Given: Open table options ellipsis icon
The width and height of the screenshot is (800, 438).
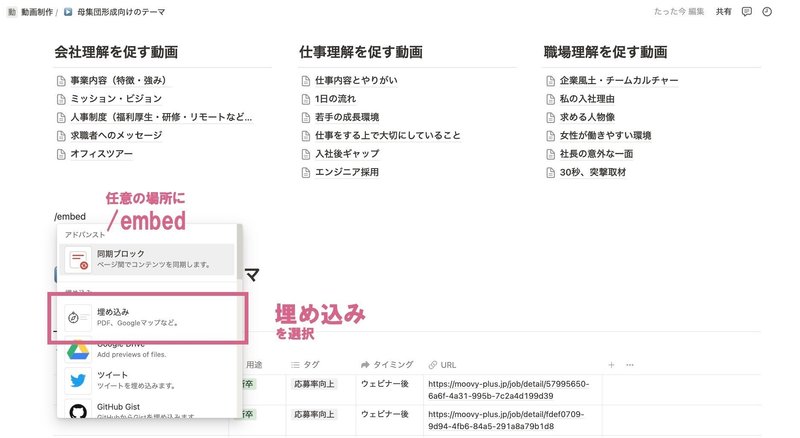Looking at the screenshot, I should click(x=630, y=364).
